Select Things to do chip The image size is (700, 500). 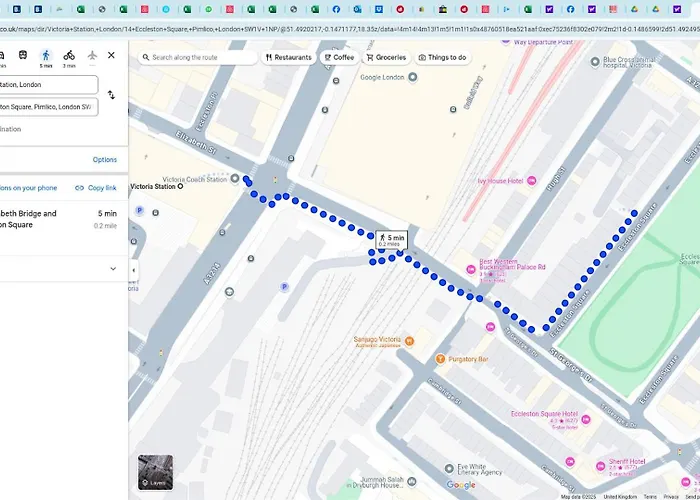pyautogui.click(x=442, y=58)
